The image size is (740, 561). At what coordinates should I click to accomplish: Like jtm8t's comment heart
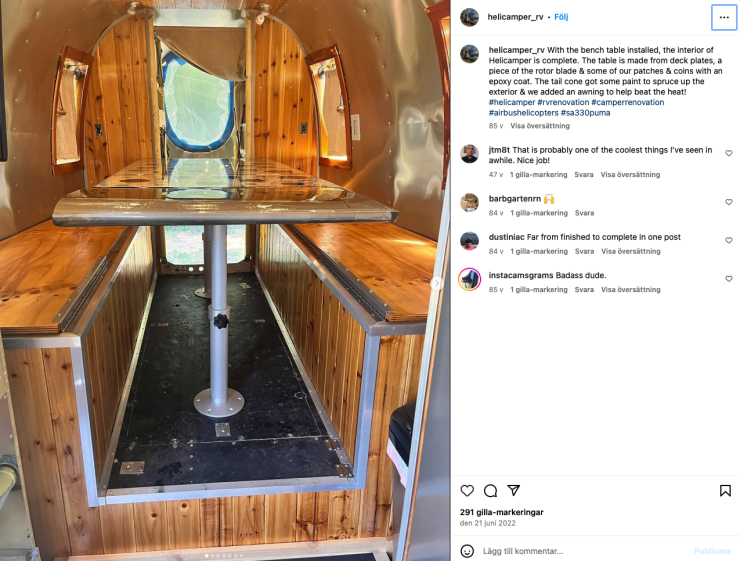pyautogui.click(x=729, y=153)
